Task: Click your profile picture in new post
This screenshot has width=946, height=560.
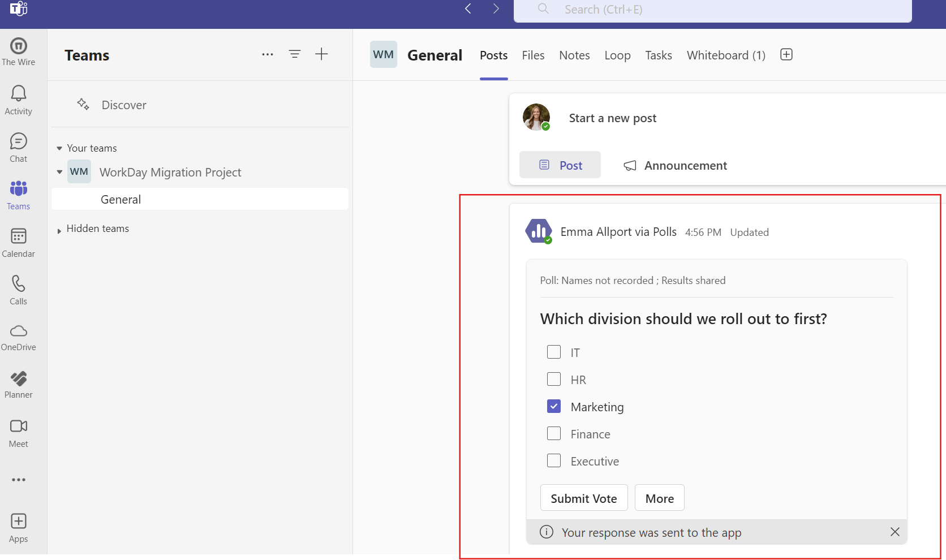Action: click(536, 118)
